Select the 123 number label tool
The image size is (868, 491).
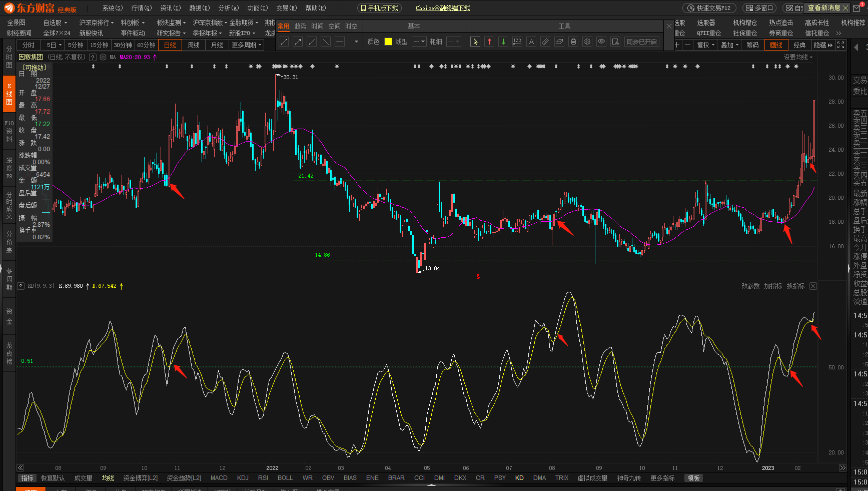click(x=517, y=42)
